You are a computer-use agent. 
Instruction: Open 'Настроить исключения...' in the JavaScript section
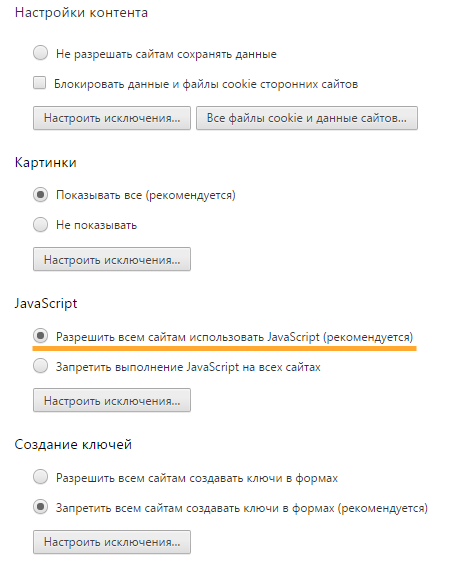click(x=112, y=400)
